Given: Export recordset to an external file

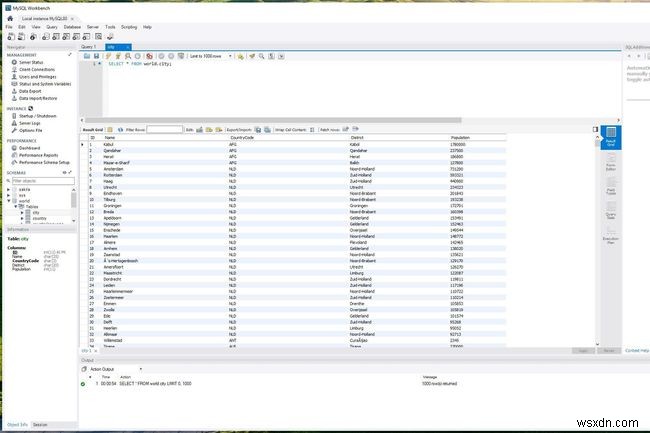Looking at the screenshot, I should click(257, 130).
